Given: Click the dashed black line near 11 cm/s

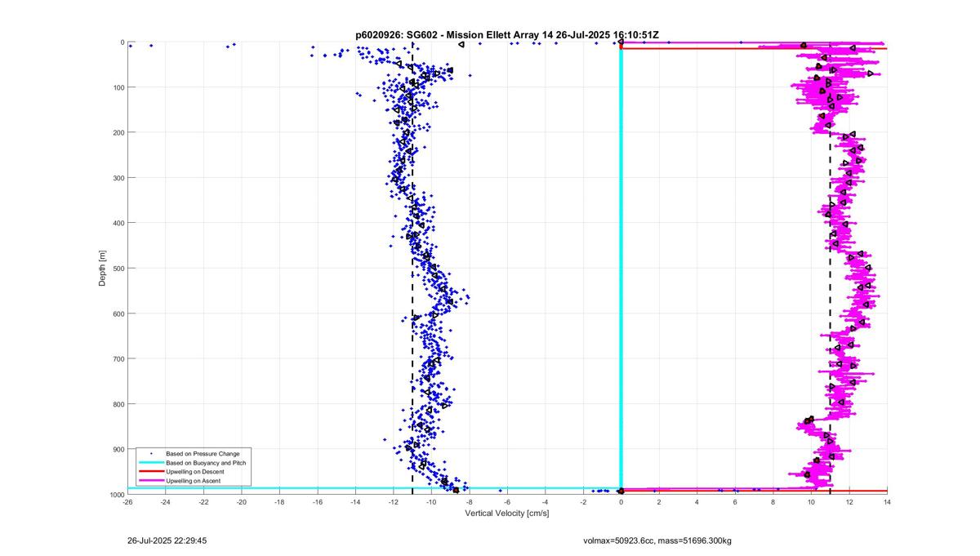Looking at the screenshot, I should 831,269.
